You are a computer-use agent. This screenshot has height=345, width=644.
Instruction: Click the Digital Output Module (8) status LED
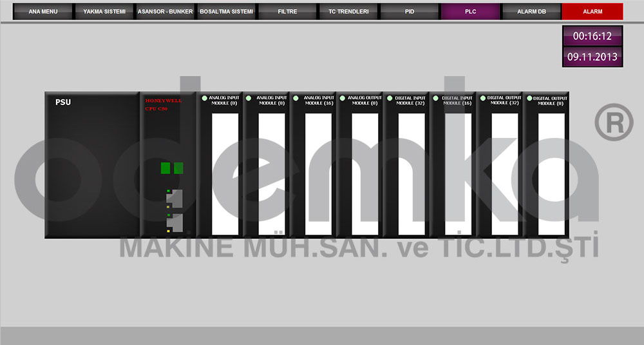[529, 99]
